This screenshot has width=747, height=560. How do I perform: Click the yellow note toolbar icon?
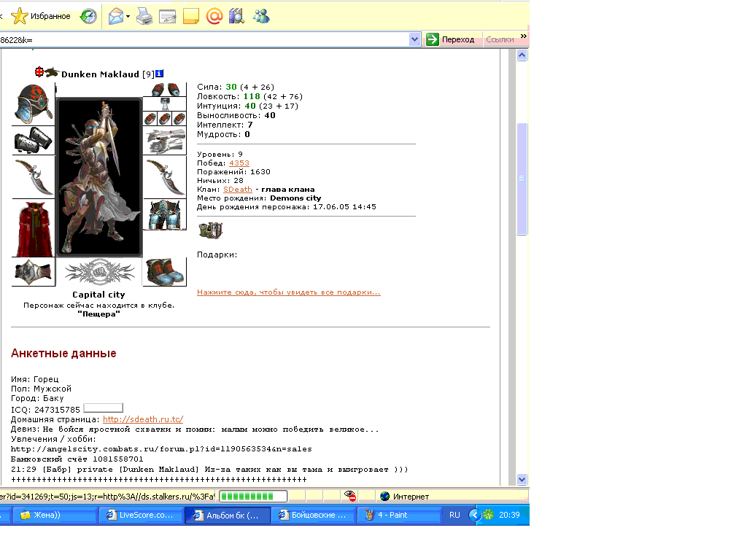click(191, 17)
